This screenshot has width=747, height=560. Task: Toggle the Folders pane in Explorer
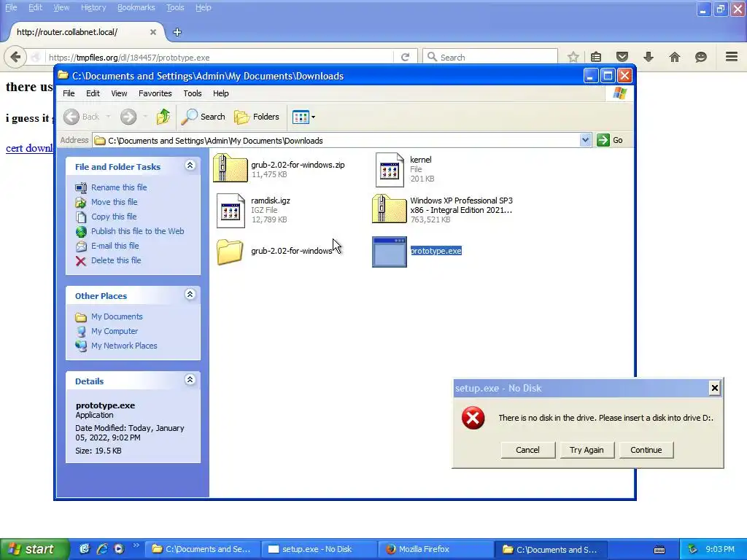tap(257, 117)
